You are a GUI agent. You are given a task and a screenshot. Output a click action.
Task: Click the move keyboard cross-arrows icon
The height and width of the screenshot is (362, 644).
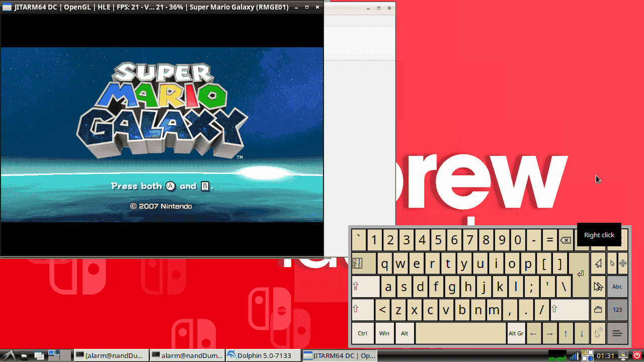click(x=623, y=263)
